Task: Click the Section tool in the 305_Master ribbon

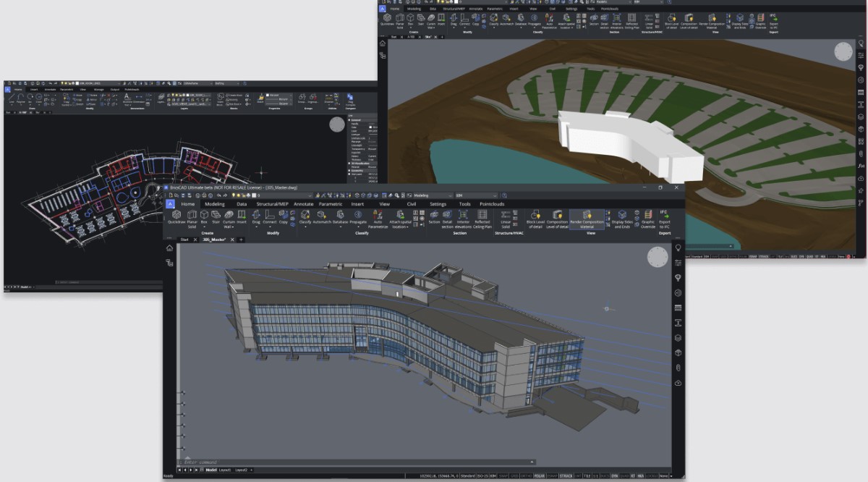Action: point(434,216)
